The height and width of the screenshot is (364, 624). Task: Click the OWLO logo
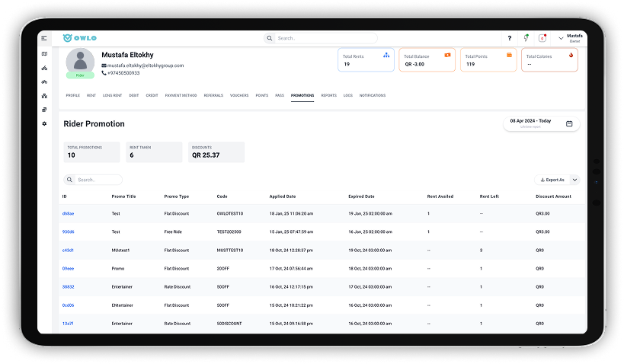(79, 38)
